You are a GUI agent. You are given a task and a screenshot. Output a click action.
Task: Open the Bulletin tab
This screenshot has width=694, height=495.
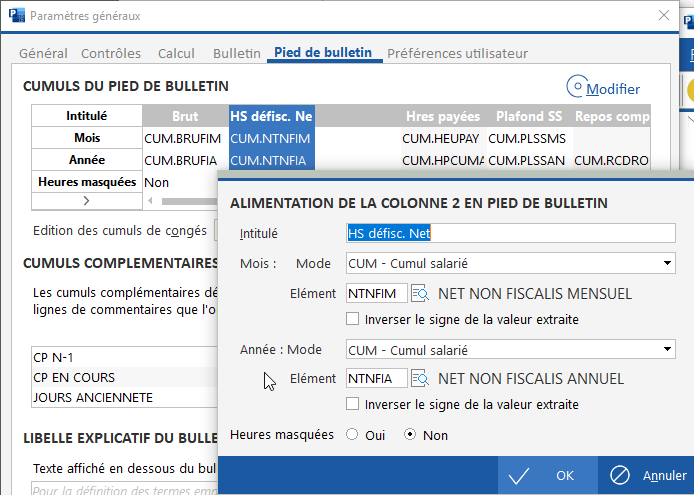pyautogui.click(x=237, y=54)
